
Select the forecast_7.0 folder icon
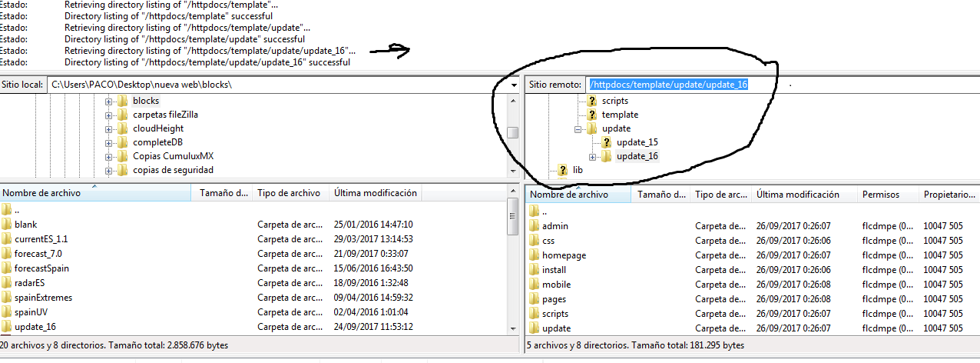point(7,254)
